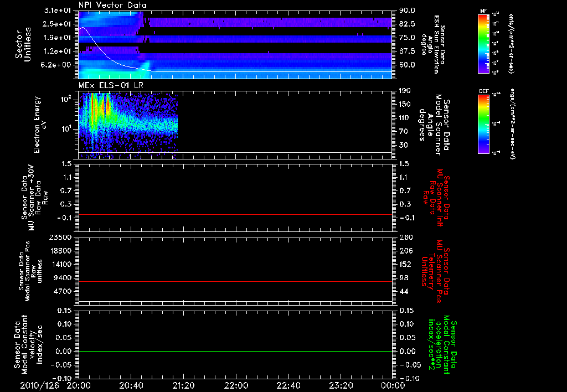Click the 98 telemetry axis tick
Image resolution: width=567 pixels, height=392 pixels.
[x=404, y=278]
